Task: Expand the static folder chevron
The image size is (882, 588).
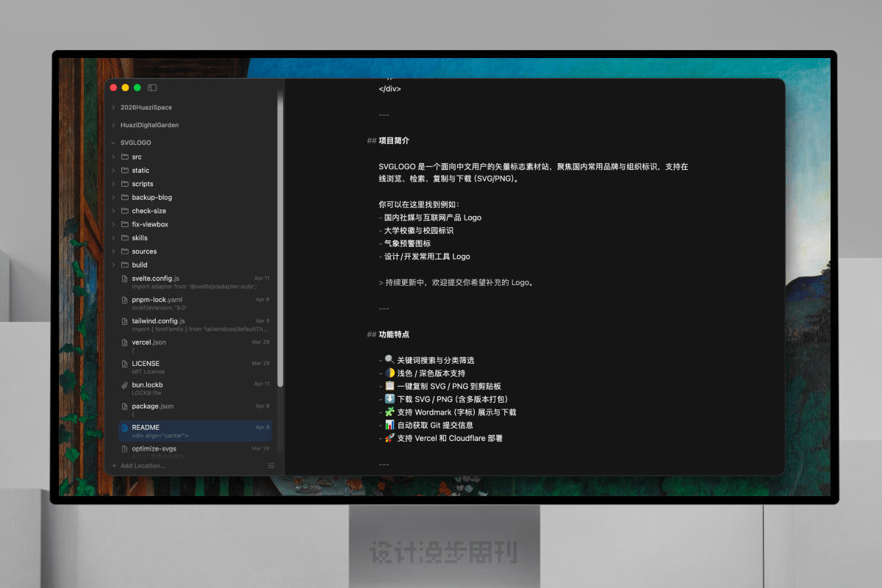Action: click(x=113, y=171)
